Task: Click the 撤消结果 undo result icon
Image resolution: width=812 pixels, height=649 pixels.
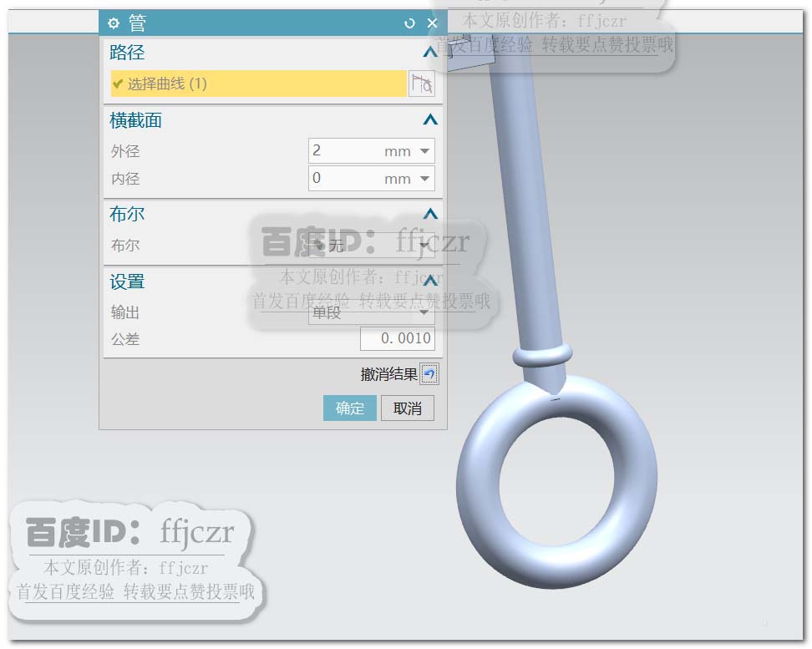Action: [x=429, y=374]
